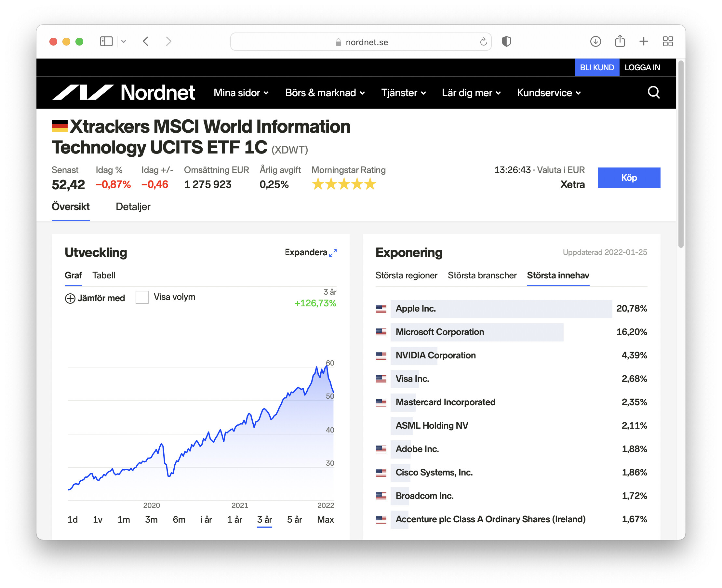Click the privacy shield icon
This screenshot has width=722, height=588.
point(506,41)
